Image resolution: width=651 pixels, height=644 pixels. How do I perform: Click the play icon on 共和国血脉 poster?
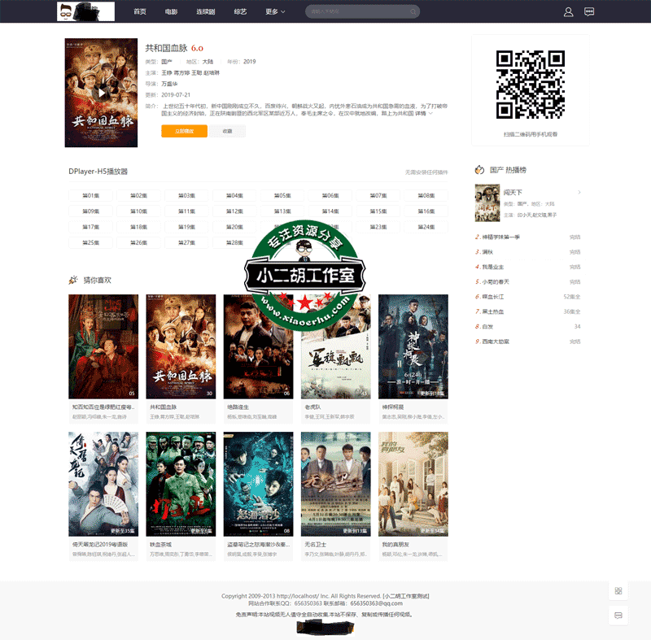click(x=101, y=93)
